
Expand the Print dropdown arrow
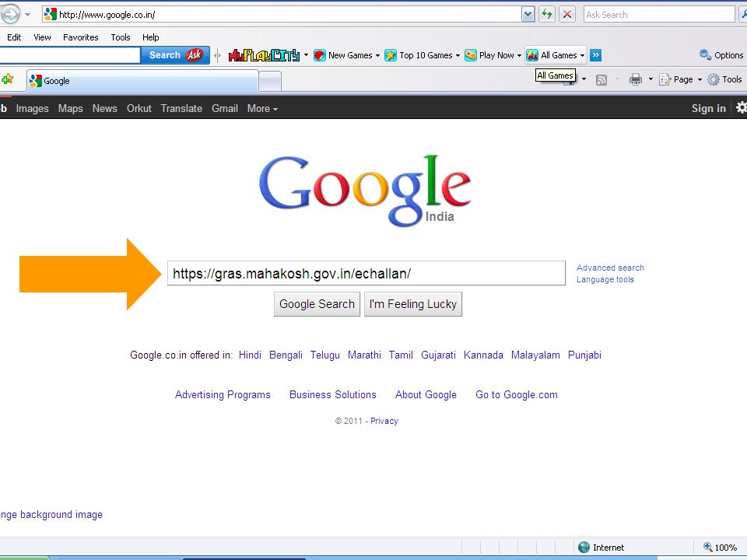click(x=651, y=79)
